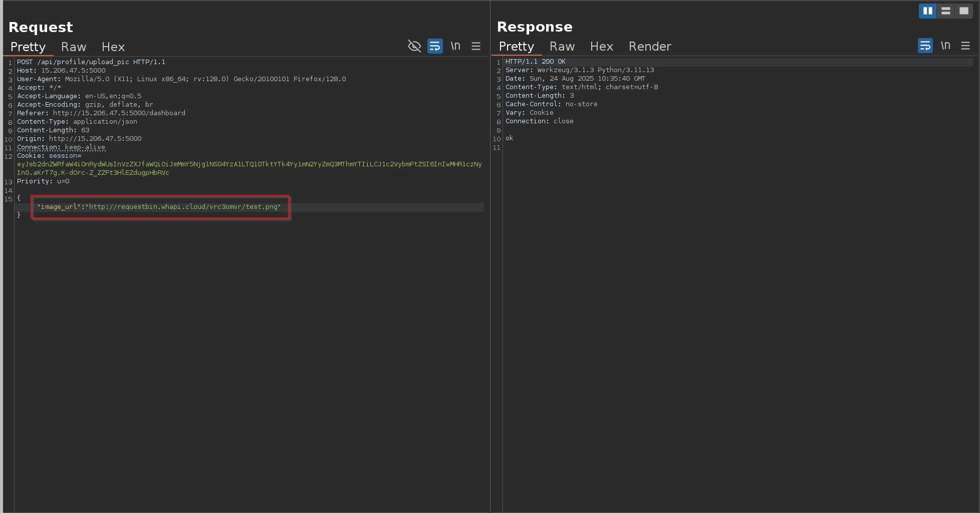Screen dimensions: 980x513
Task: Open the Request panel hamburger menu
Action: coord(476,47)
